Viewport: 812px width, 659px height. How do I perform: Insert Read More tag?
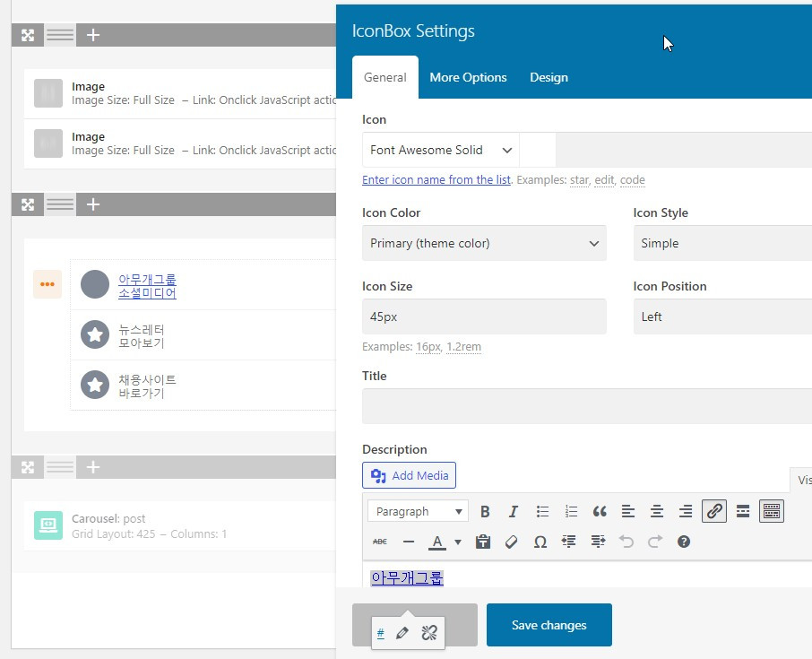click(x=743, y=511)
